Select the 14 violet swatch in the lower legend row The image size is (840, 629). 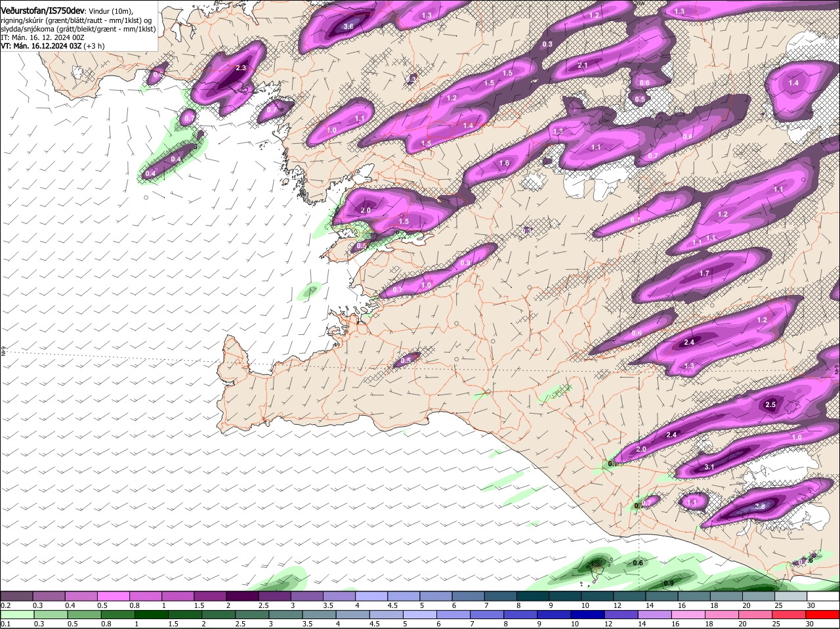(x=654, y=615)
